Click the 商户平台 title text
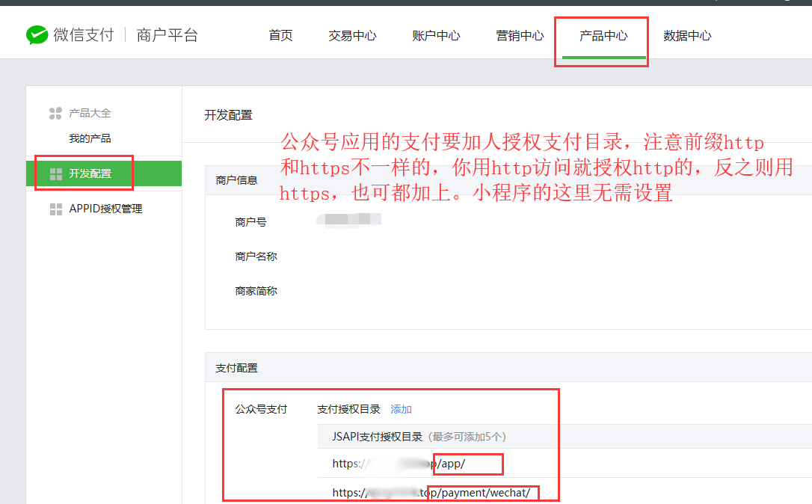The height and width of the screenshot is (504, 812). coord(167,35)
